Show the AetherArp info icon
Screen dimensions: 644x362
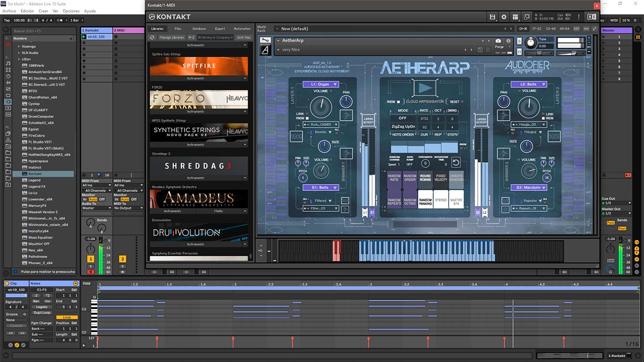coord(509,41)
